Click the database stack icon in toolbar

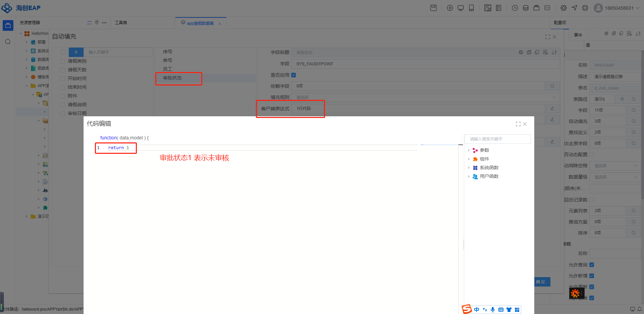[x=526, y=8]
